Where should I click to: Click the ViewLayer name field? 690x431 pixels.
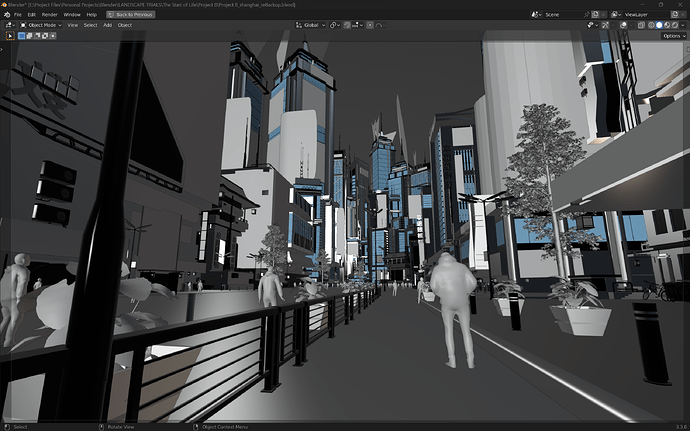(x=646, y=15)
